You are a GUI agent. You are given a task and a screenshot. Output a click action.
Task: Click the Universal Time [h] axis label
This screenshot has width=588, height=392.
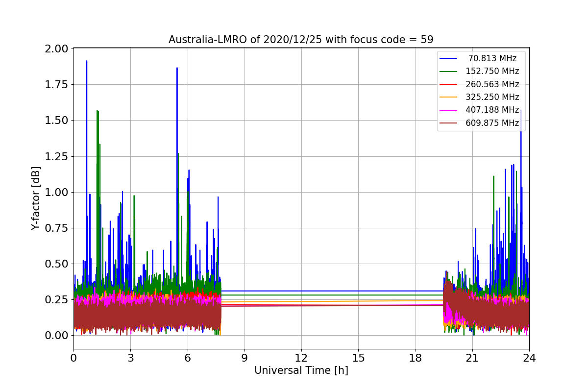point(301,371)
